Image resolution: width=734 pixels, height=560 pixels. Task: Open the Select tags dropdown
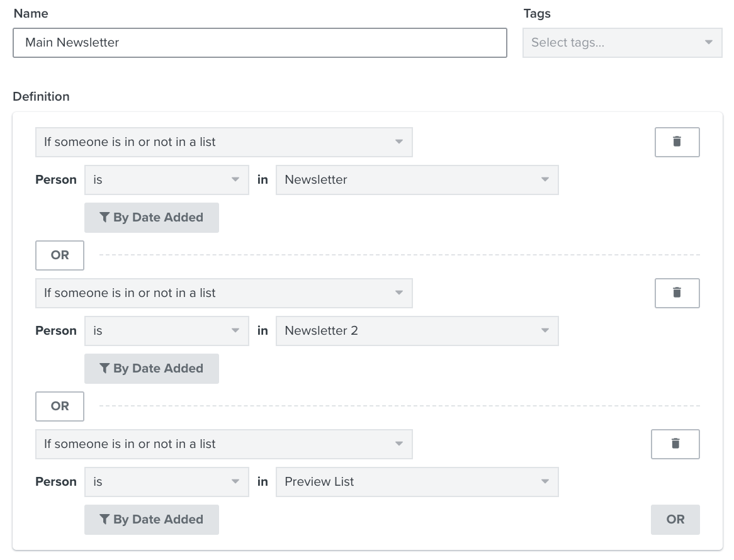point(622,43)
